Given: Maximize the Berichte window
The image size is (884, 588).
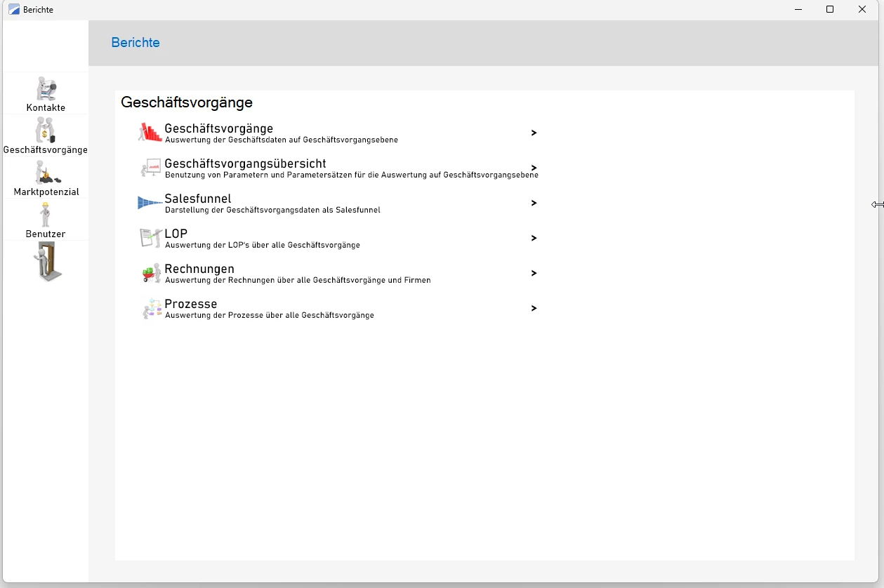Looking at the screenshot, I should (x=830, y=10).
